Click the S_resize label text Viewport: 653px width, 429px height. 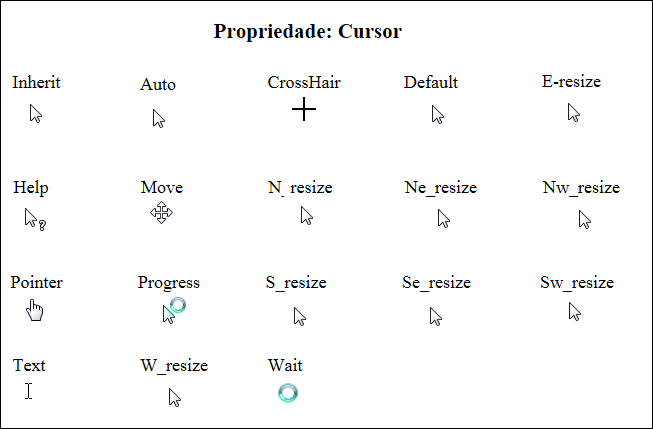tap(296, 282)
